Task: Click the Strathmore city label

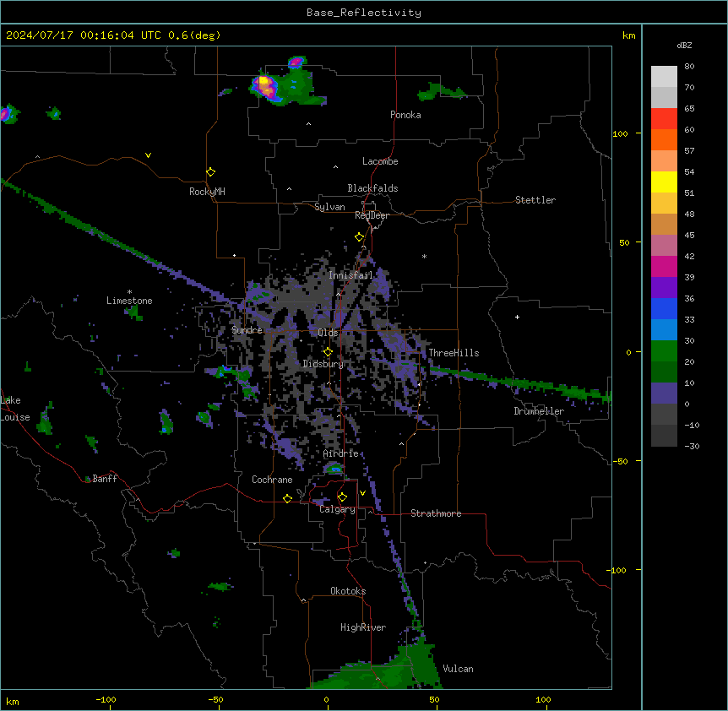Action: [436, 513]
